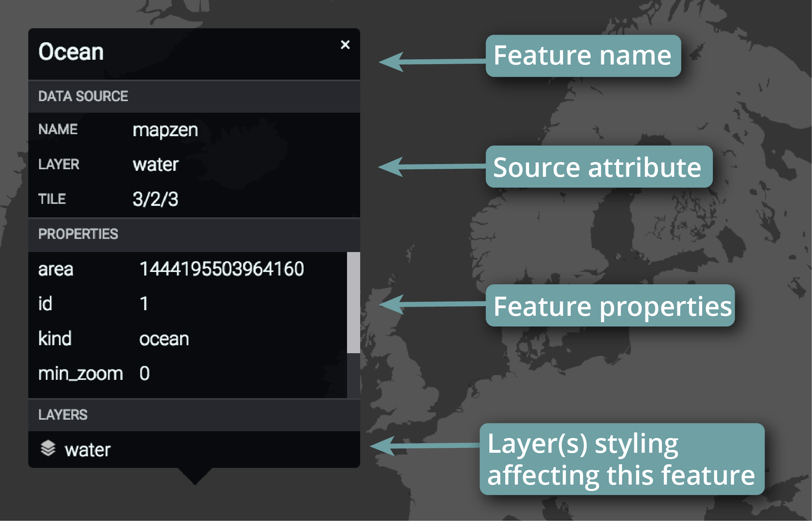Click the LAYERS section header
This screenshot has height=526, width=812.
click(x=194, y=415)
